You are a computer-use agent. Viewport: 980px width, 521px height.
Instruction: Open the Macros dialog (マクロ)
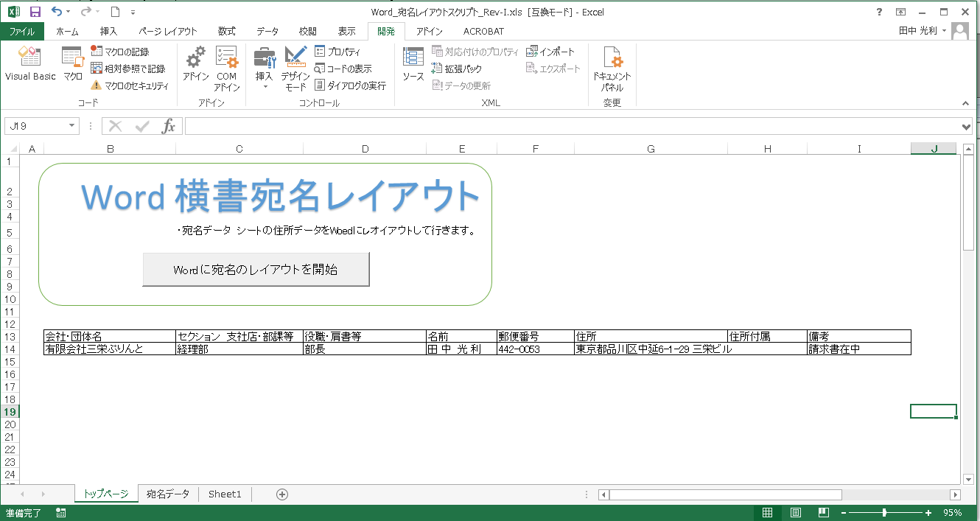point(72,64)
